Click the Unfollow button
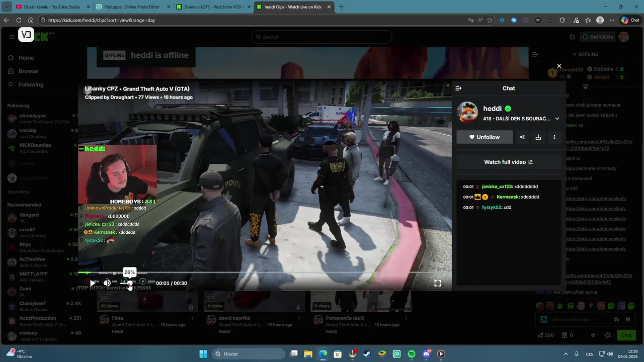The image size is (644, 362). (485, 137)
